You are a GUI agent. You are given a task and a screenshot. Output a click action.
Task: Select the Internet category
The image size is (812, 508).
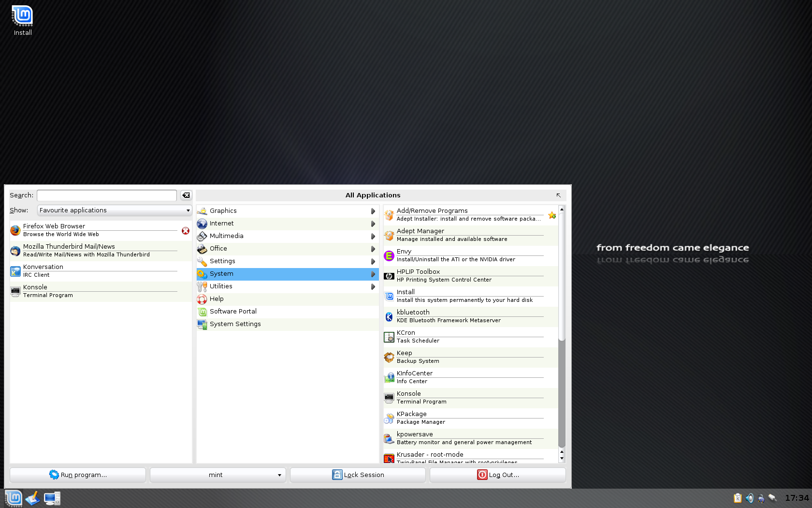(x=287, y=224)
